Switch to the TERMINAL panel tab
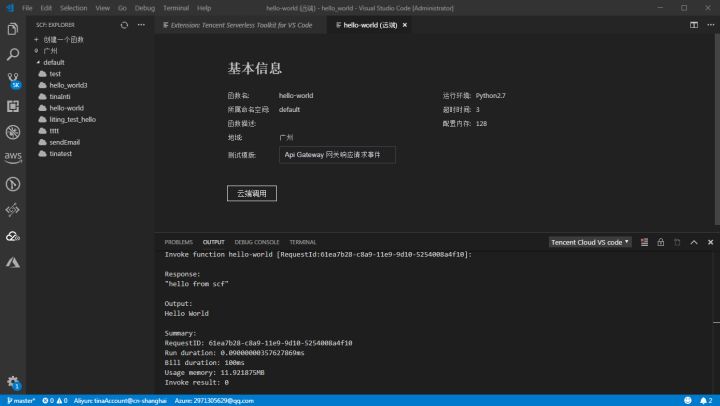 pos(303,242)
